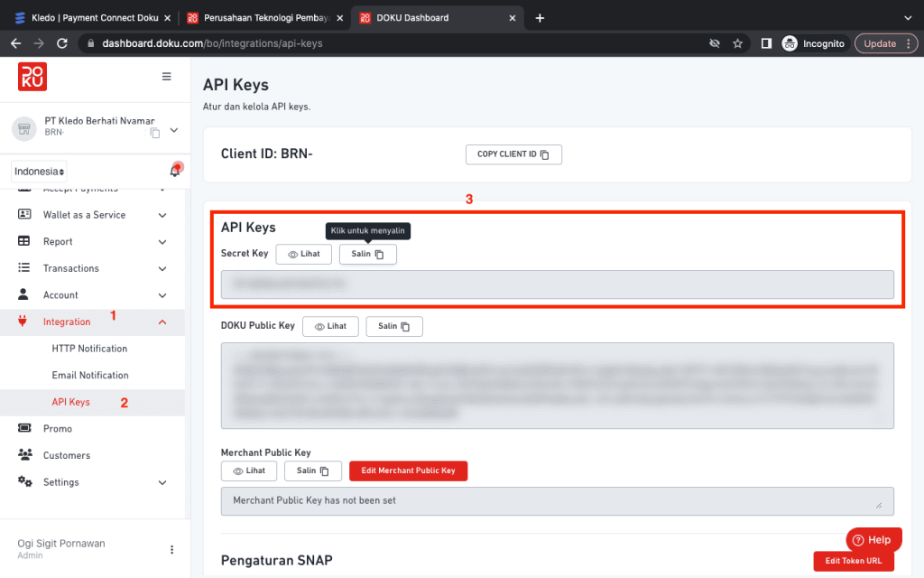924x578 pixels.
Task: Open the notifications bell
Action: coord(176,171)
